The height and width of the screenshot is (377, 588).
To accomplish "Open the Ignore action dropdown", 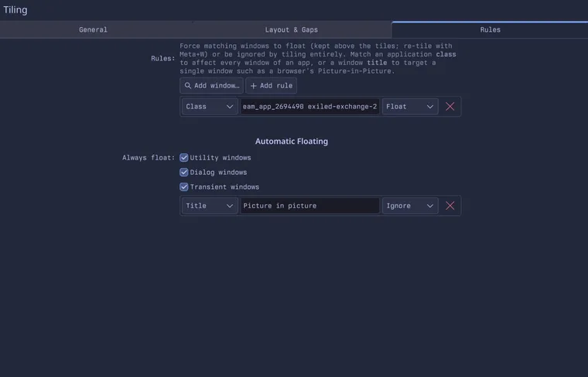I will point(410,206).
